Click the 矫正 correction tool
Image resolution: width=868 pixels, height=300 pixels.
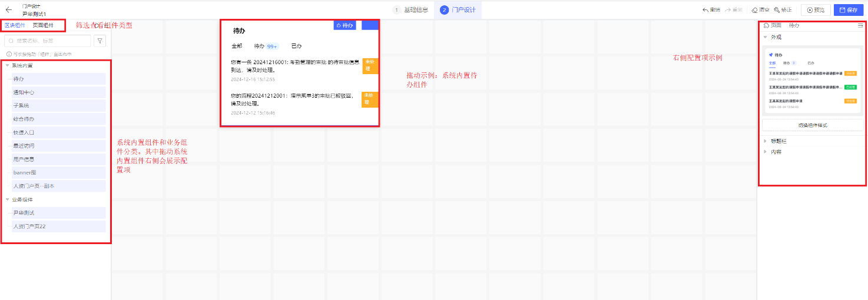[x=783, y=10]
